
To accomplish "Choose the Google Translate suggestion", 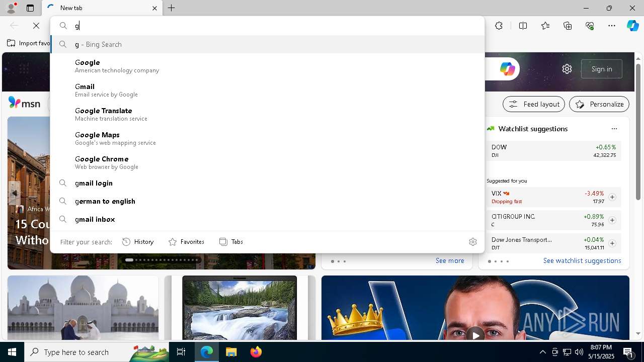I will click(x=267, y=114).
